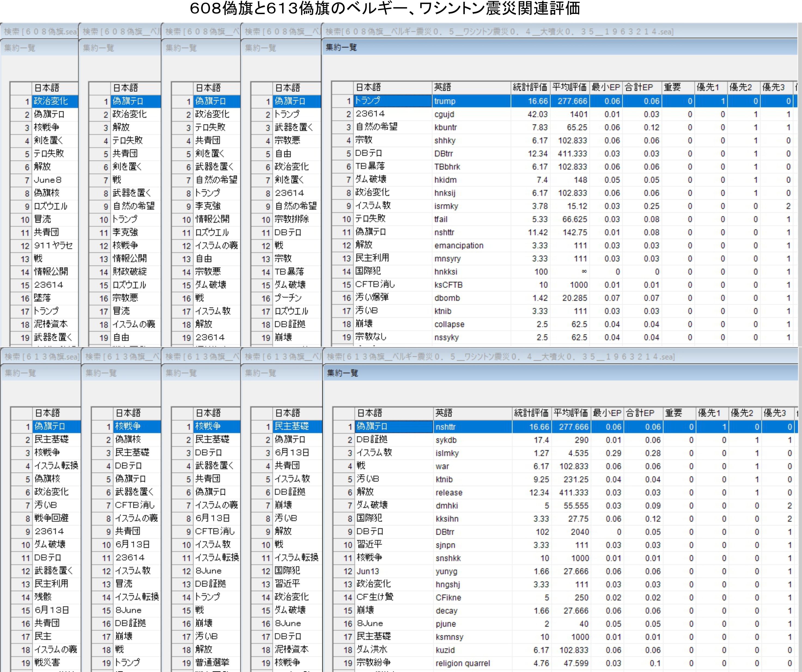Viewport: 802px width, 672px height.
Task: Select the 'nssyky' cell
Action: point(471,337)
